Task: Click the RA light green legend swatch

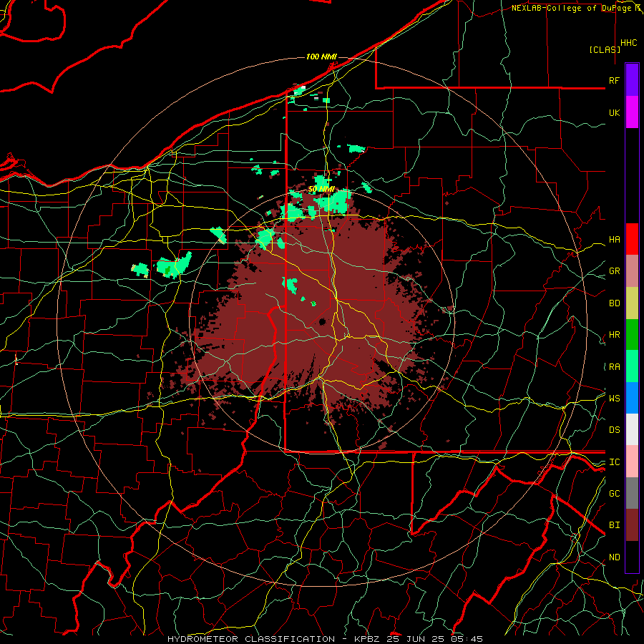Action: coord(632,366)
